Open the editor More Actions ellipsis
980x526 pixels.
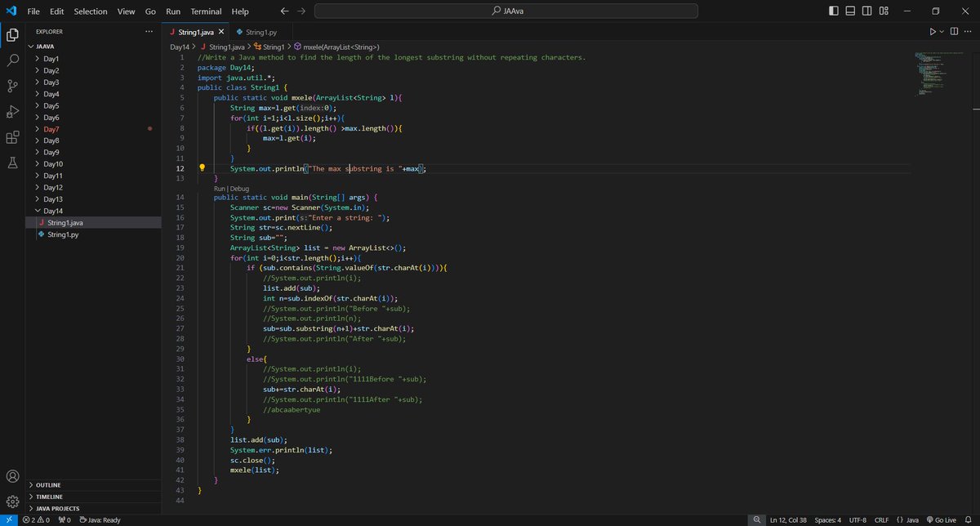pyautogui.click(x=968, y=32)
